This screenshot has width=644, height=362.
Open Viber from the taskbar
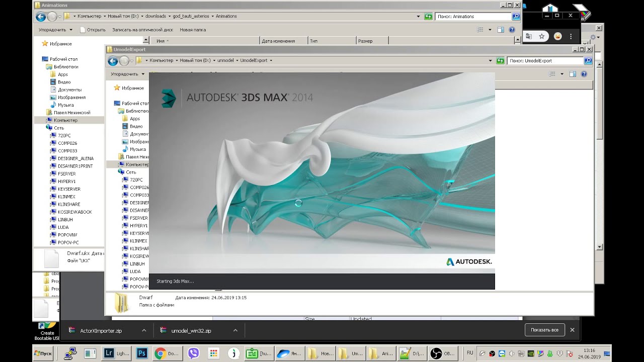click(193, 353)
